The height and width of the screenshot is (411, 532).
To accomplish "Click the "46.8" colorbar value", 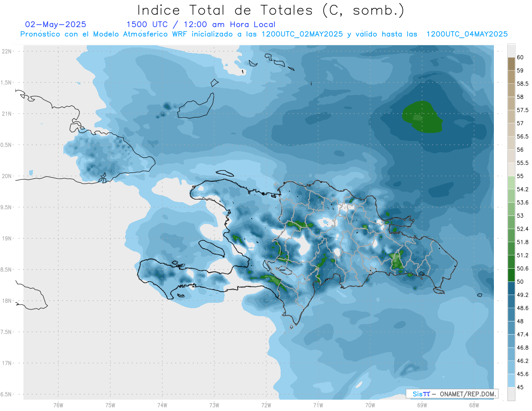I will (523, 348).
